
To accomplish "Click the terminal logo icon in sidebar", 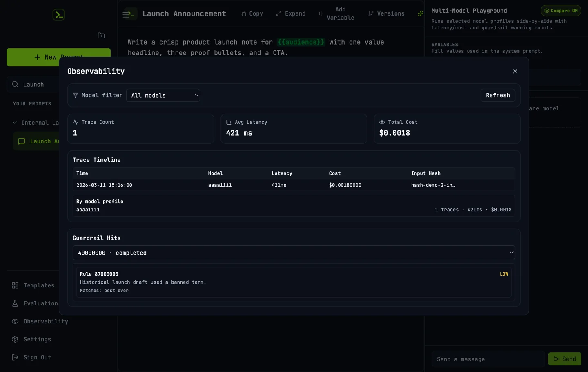I will (58, 15).
